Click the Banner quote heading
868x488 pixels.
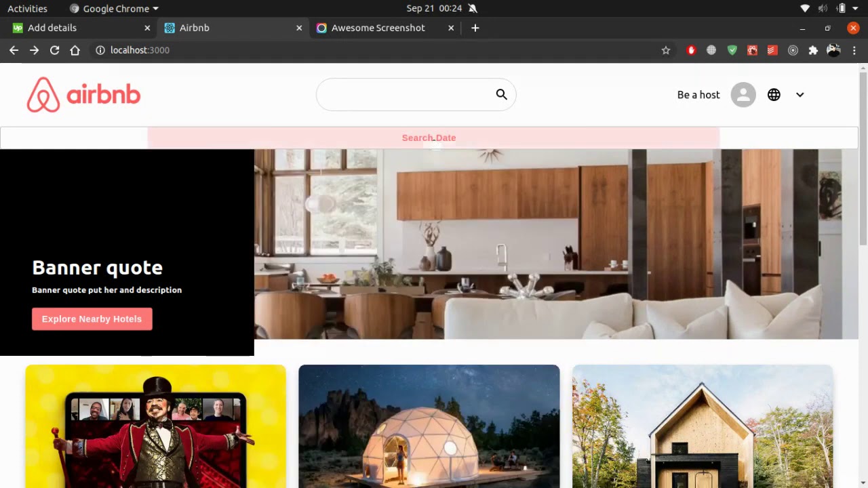pyautogui.click(x=97, y=268)
